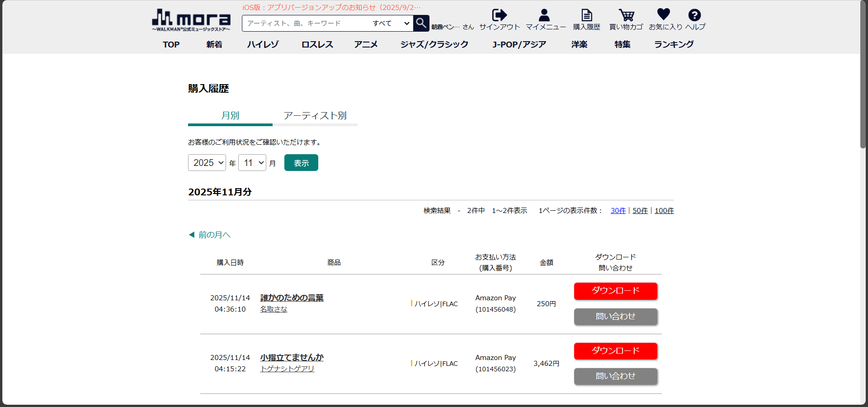Download 誰かのための言葉 purchase
Viewport: 868px width, 407px height.
(x=615, y=291)
